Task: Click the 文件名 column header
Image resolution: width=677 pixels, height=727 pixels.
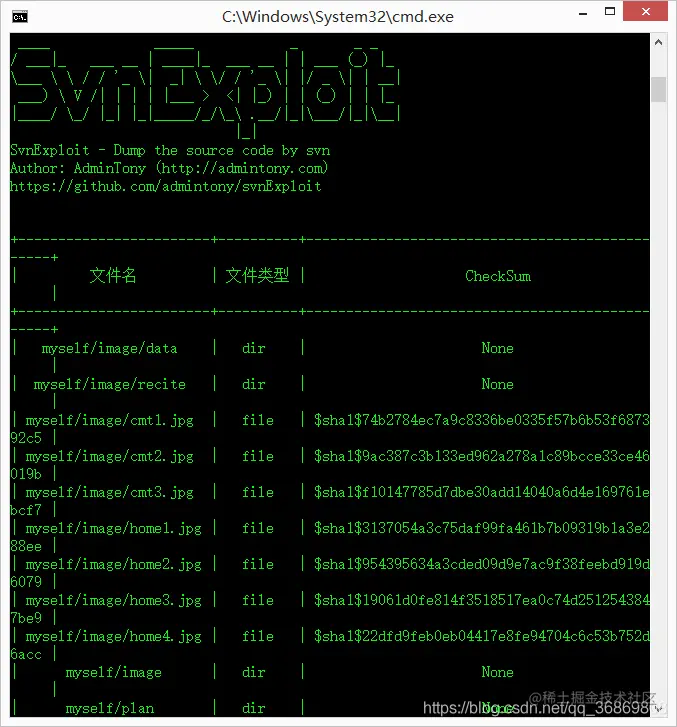Action: 113,275
